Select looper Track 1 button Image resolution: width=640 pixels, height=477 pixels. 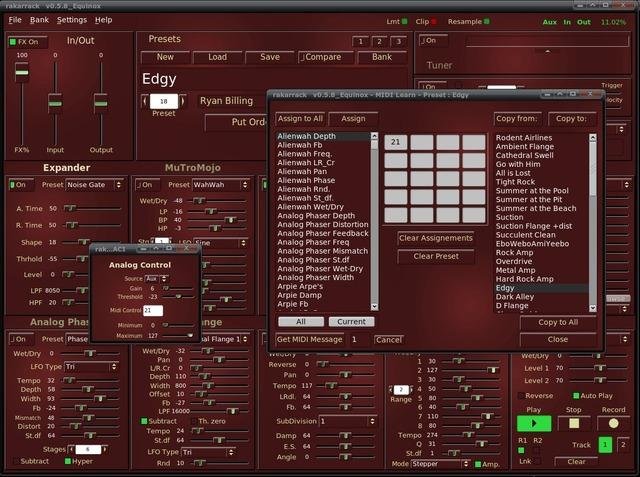(605, 445)
